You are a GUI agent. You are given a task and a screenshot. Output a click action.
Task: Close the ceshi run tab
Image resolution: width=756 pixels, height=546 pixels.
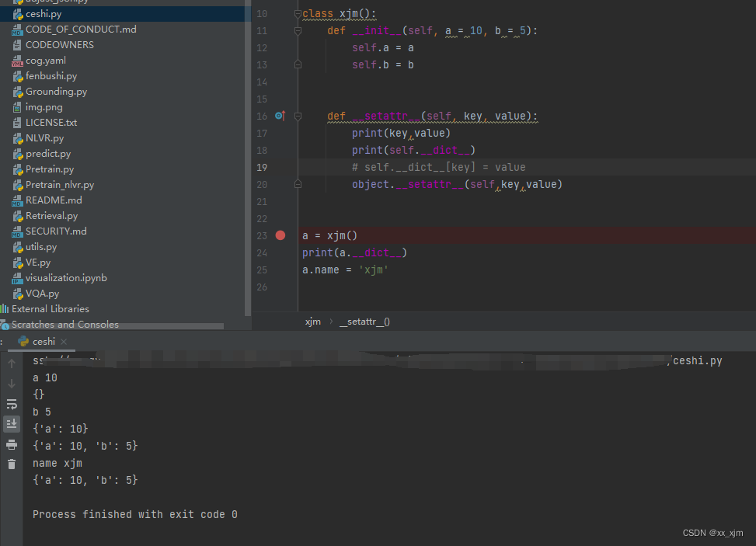coord(64,342)
